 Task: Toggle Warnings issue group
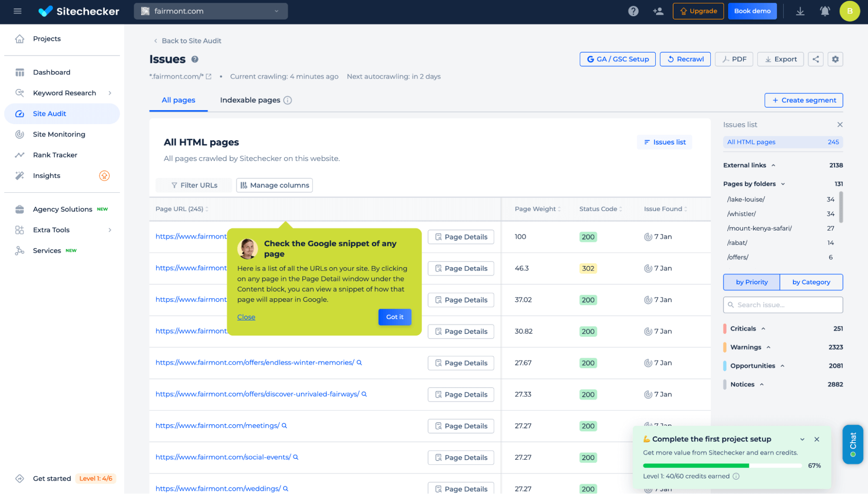click(768, 347)
